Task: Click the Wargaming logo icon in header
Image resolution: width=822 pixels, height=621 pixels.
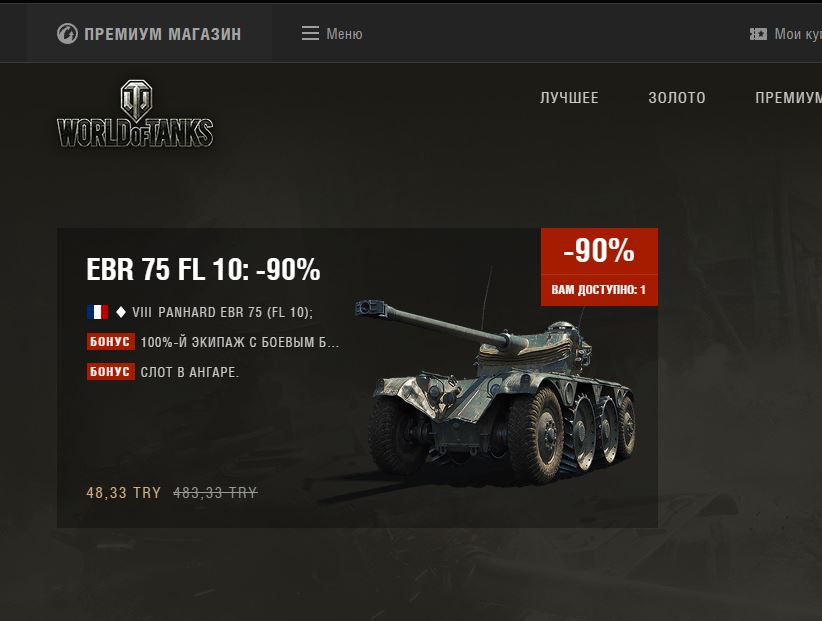Action: pos(67,34)
